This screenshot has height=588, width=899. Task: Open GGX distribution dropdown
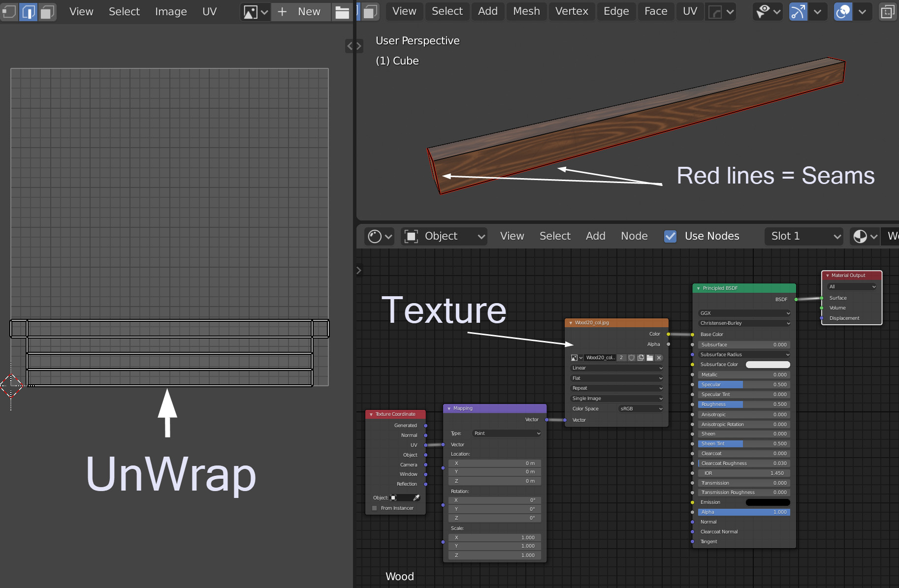[744, 313]
